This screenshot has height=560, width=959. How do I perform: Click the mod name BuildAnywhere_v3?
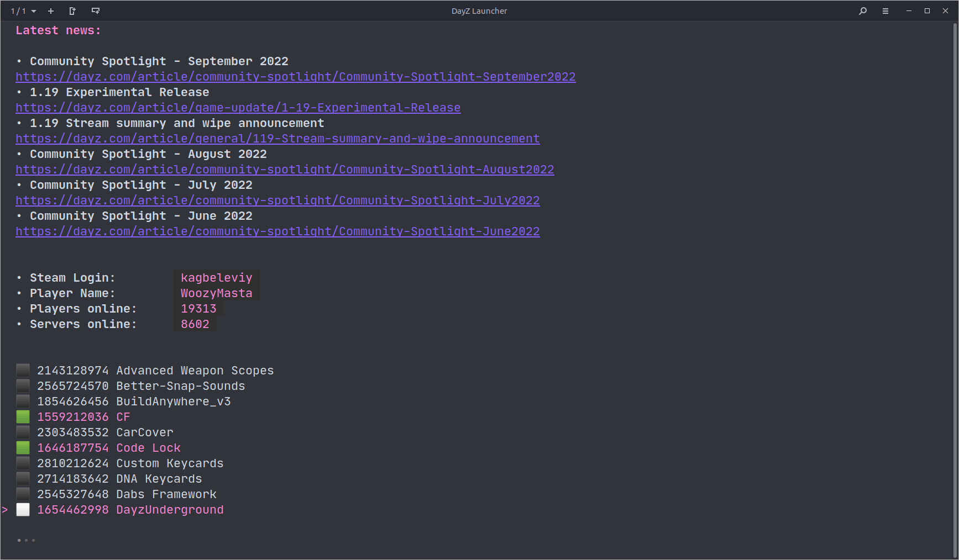(174, 401)
